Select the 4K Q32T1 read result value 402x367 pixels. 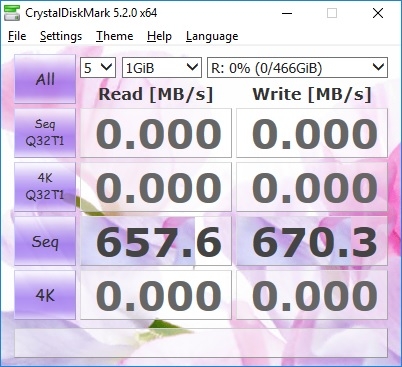pyautogui.click(x=156, y=187)
